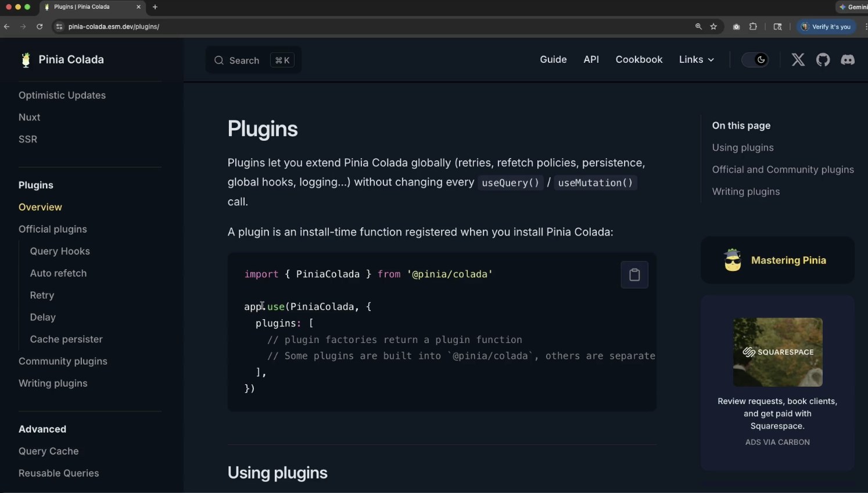This screenshot has width=868, height=493.
Task: Open the Nuxt sidebar page
Action: point(29,117)
